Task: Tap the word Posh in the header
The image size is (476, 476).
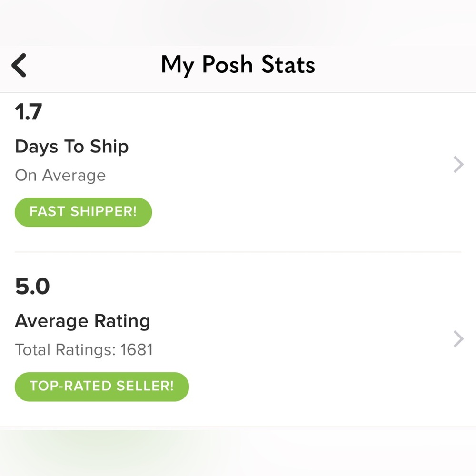Action: click(x=227, y=65)
